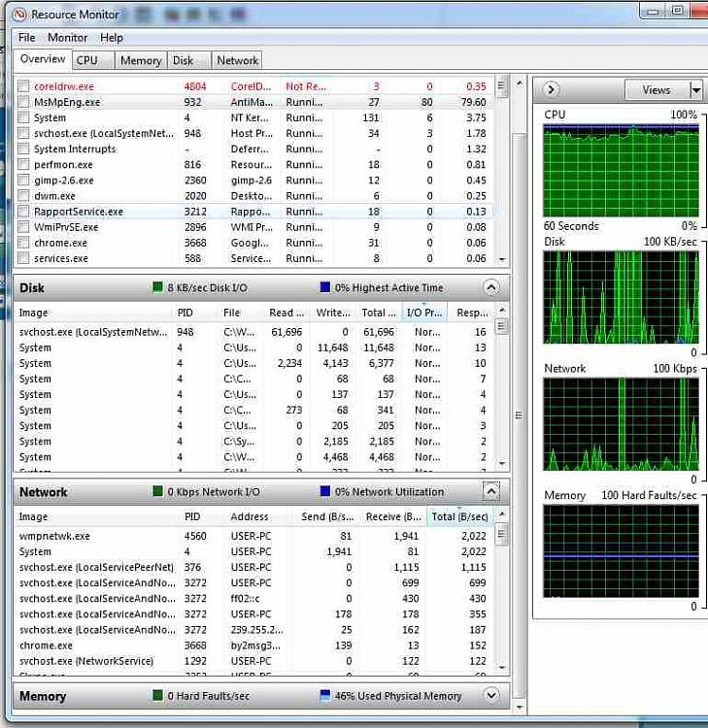Click the blue Highest Active Time square
The image size is (708, 728).
click(x=325, y=287)
